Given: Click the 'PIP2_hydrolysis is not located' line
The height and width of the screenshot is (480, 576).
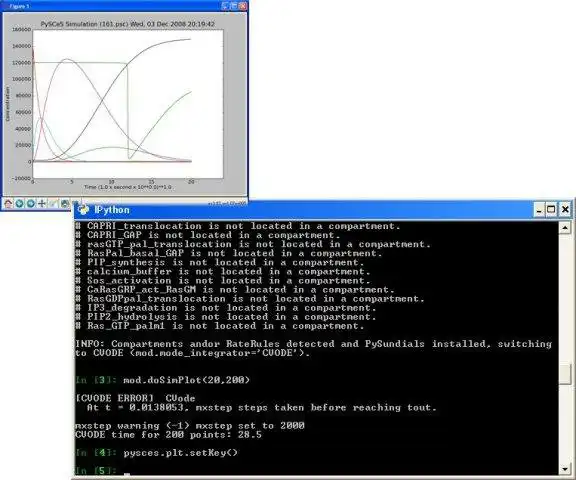Looking at the screenshot, I should click(225, 317).
